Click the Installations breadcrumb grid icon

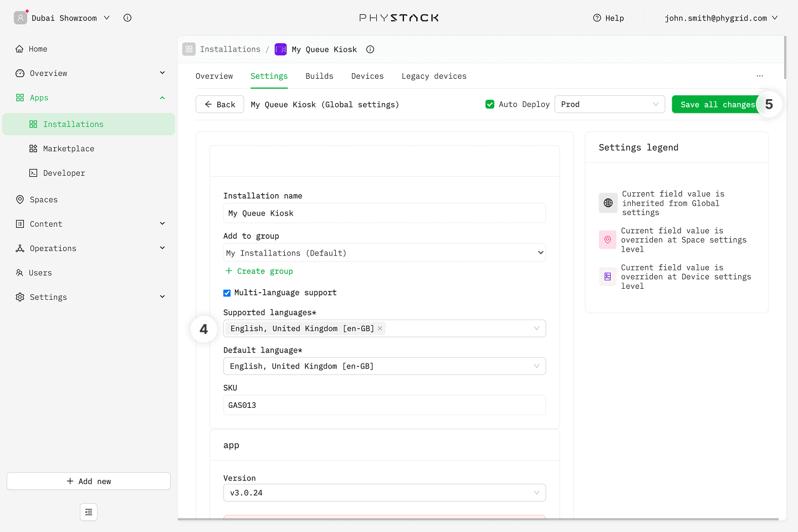(189, 49)
